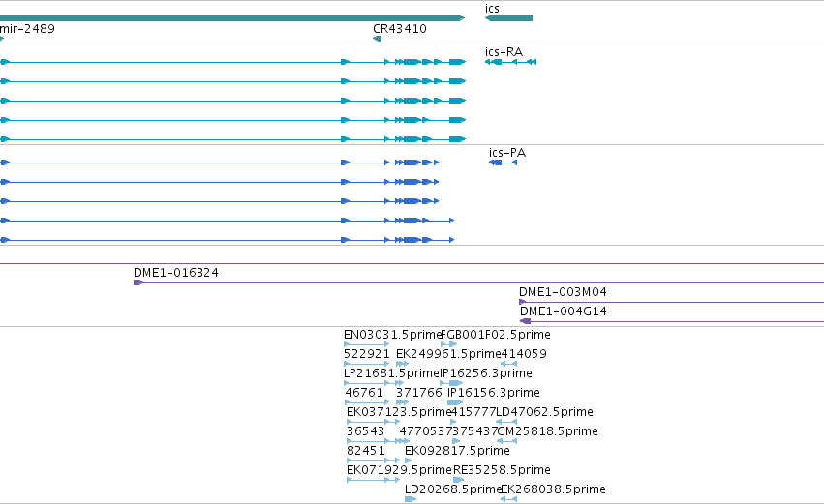Click the 414059 EST label

coord(524,354)
